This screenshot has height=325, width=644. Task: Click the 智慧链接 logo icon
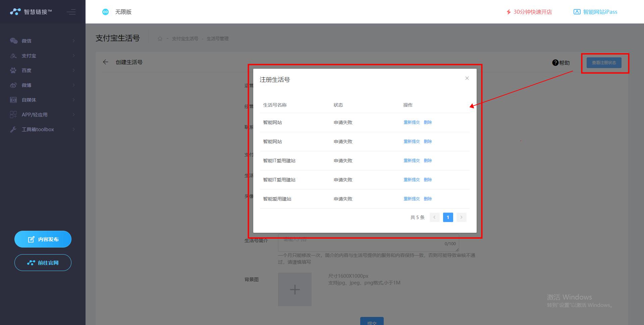coord(15,11)
